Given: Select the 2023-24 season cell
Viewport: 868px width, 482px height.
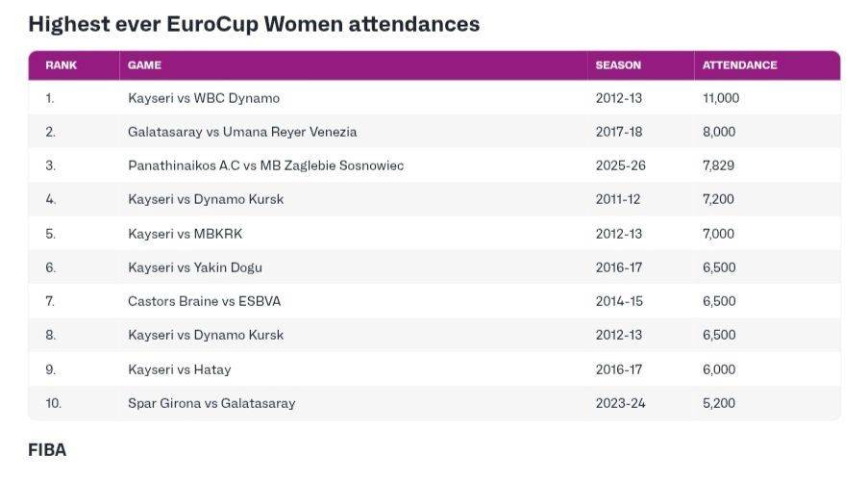Looking at the screenshot, I should coord(620,403).
